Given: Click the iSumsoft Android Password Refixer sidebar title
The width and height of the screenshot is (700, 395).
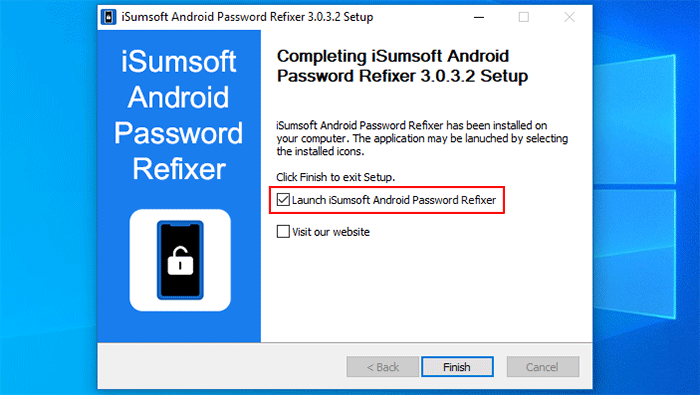Looking at the screenshot, I should coord(179,115).
